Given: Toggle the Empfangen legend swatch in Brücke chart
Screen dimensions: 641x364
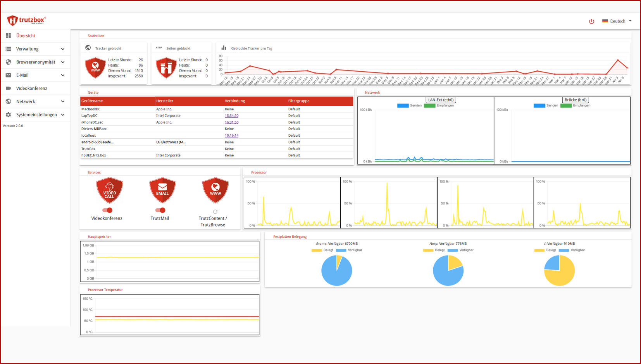Looking at the screenshot, I should [566, 106].
